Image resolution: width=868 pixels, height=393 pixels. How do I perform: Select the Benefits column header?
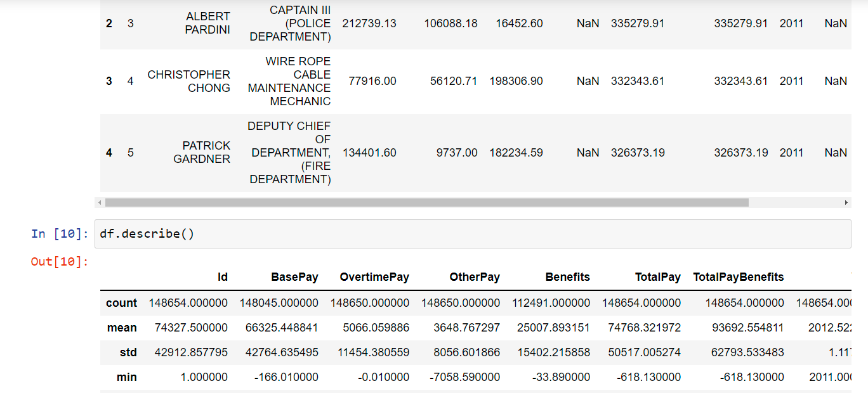click(x=567, y=277)
